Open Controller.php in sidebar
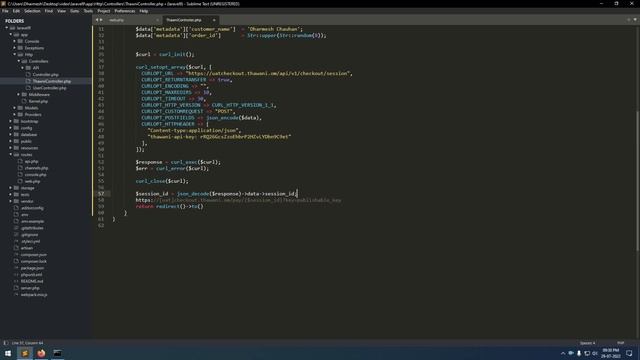Image resolution: width=640 pixels, height=360 pixels. (x=45, y=75)
